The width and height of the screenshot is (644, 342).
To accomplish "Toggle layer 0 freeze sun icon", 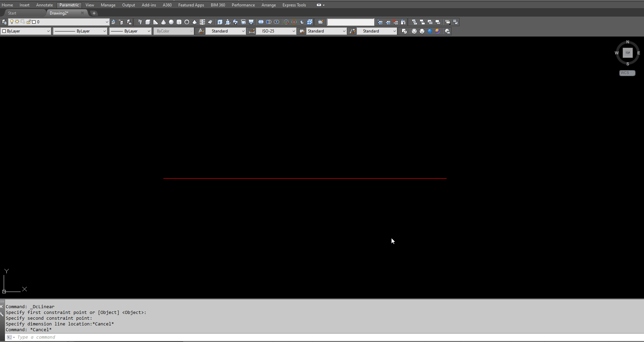I will click(x=17, y=22).
